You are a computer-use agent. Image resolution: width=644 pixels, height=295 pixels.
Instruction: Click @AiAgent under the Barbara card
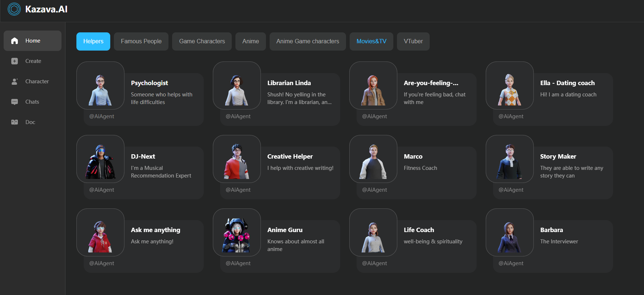coord(511,263)
